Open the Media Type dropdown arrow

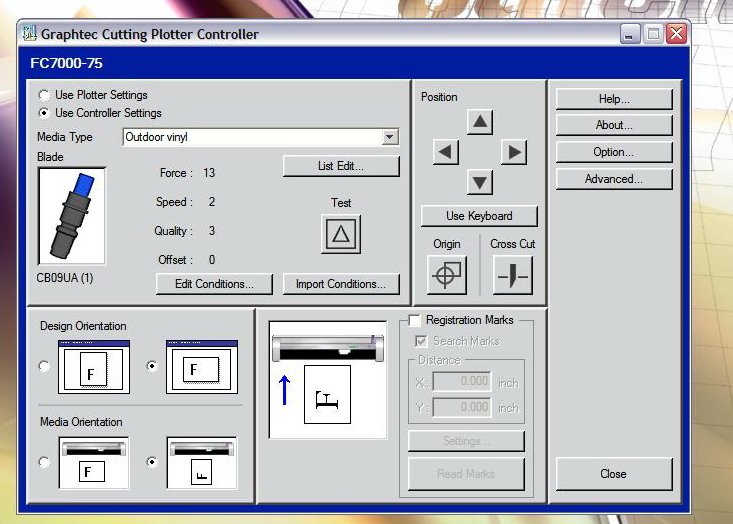coord(389,137)
